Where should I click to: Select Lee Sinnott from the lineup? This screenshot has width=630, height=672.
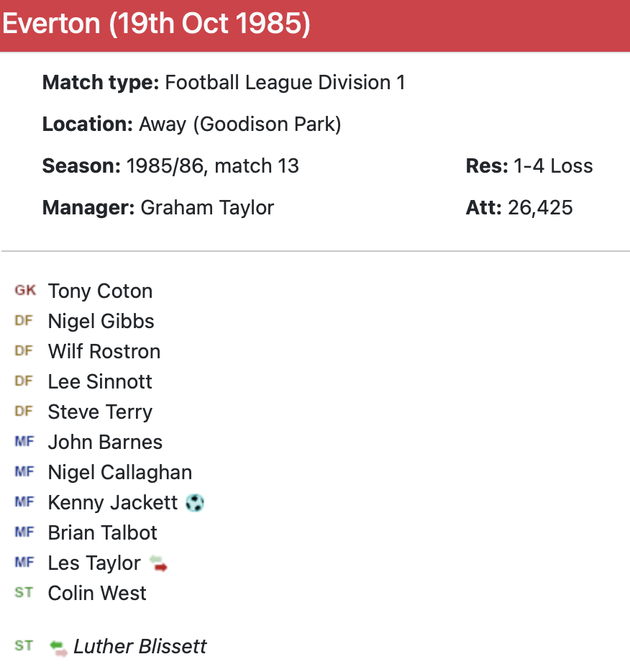[100, 382]
